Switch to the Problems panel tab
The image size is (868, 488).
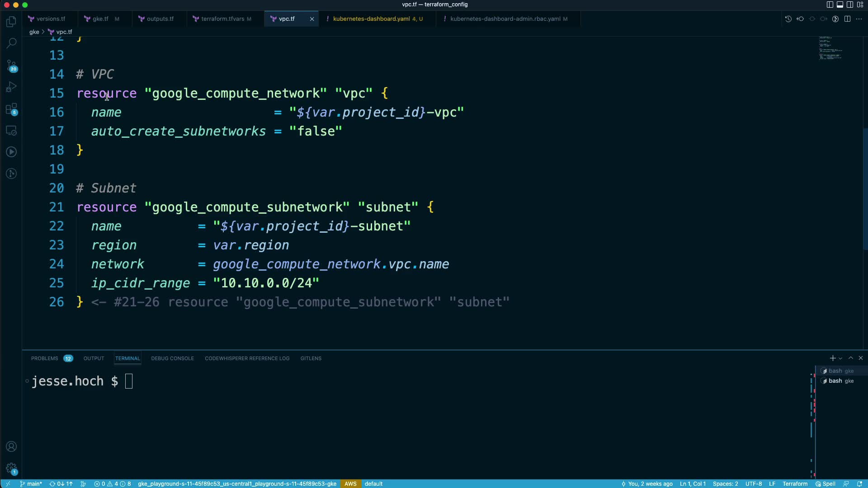pos(45,358)
